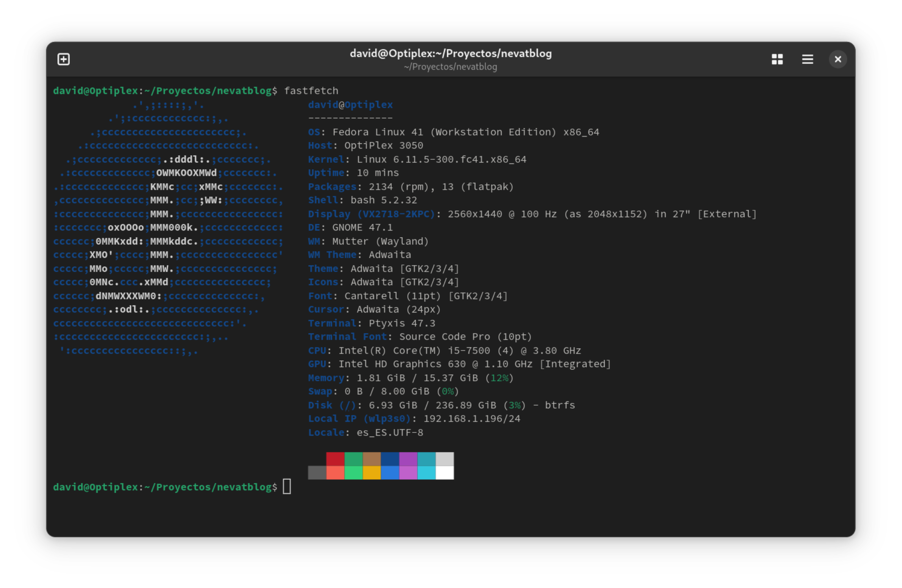
Task: Click the Disk (/) line 6.93 GiB
Action: click(x=442, y=405)
